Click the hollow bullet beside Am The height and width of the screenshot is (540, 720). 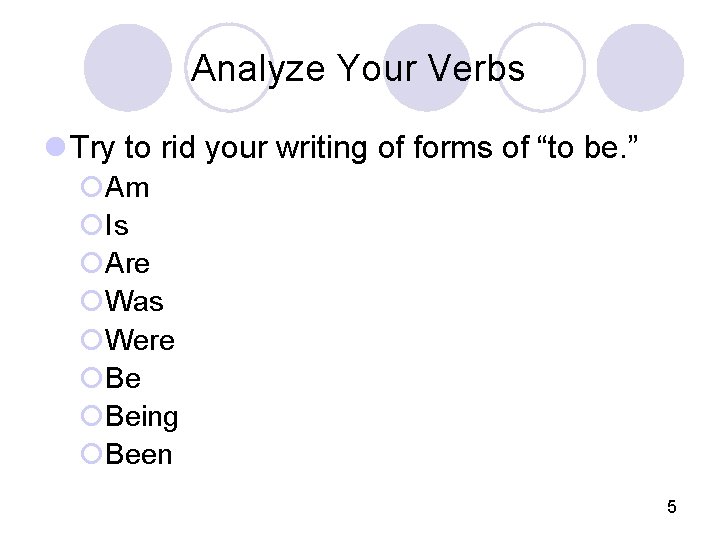click(x=91, y=187)
